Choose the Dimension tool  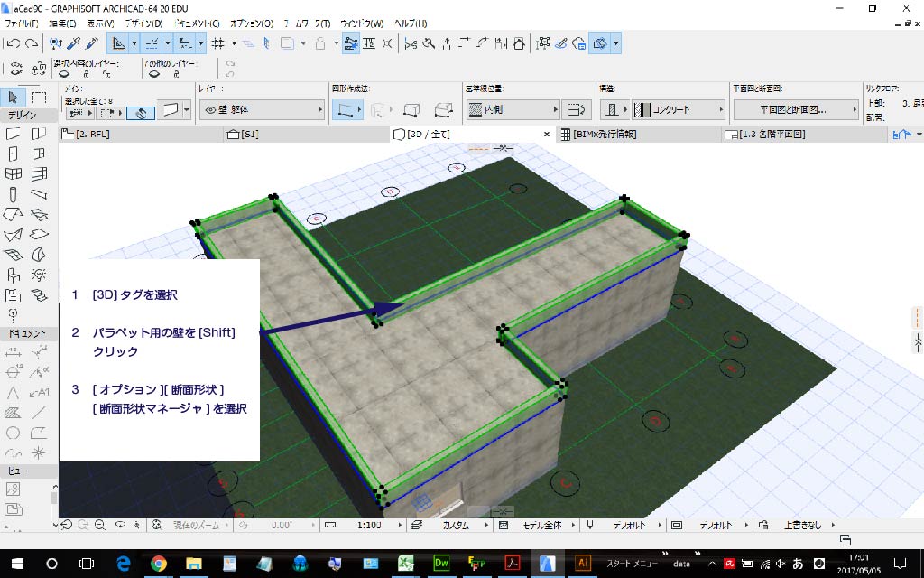pyautogui.click(x=13, y=353)
